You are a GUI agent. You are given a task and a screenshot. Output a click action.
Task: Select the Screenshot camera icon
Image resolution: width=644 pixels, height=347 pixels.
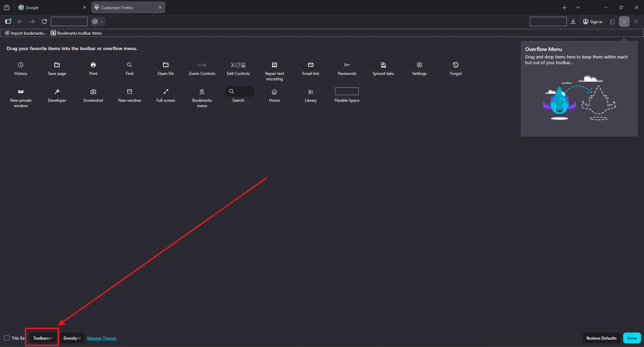coord(93,92)
